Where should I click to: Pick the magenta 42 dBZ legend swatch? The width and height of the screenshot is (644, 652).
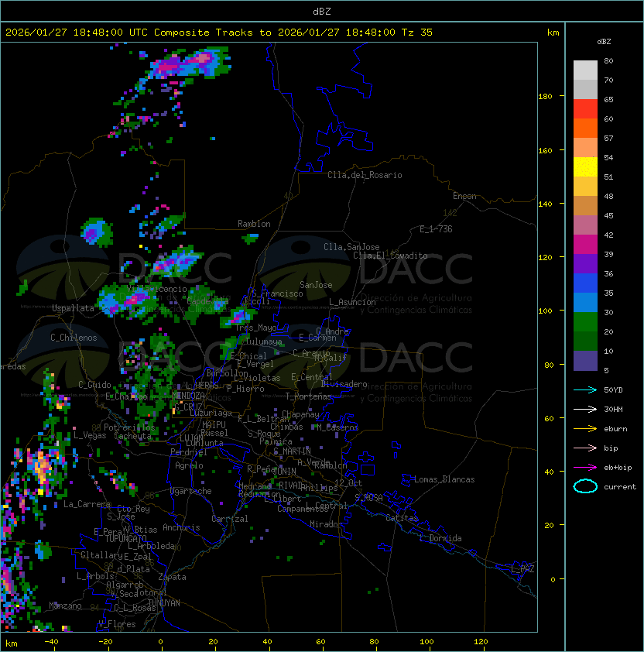(585, 244)
